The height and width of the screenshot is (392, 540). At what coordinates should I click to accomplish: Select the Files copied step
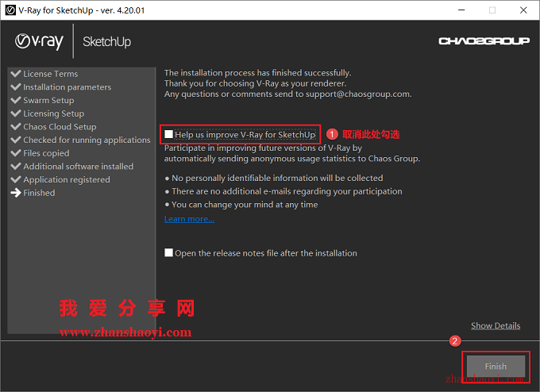(46, 153)
